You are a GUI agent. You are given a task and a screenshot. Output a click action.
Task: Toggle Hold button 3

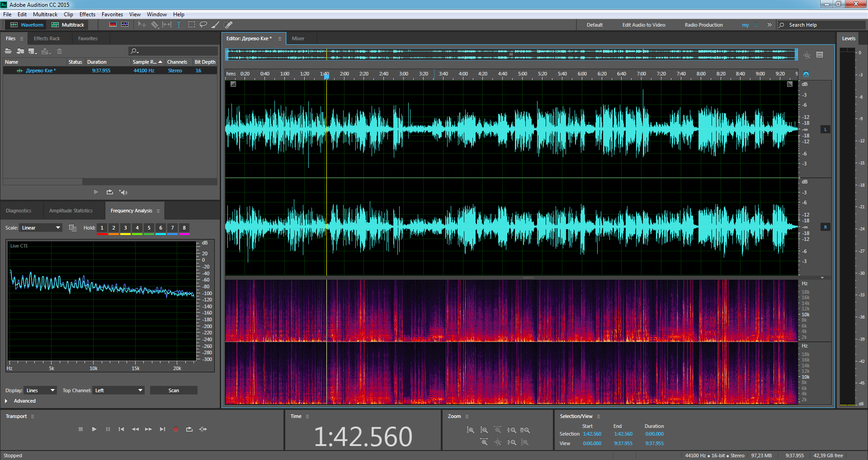125,228
